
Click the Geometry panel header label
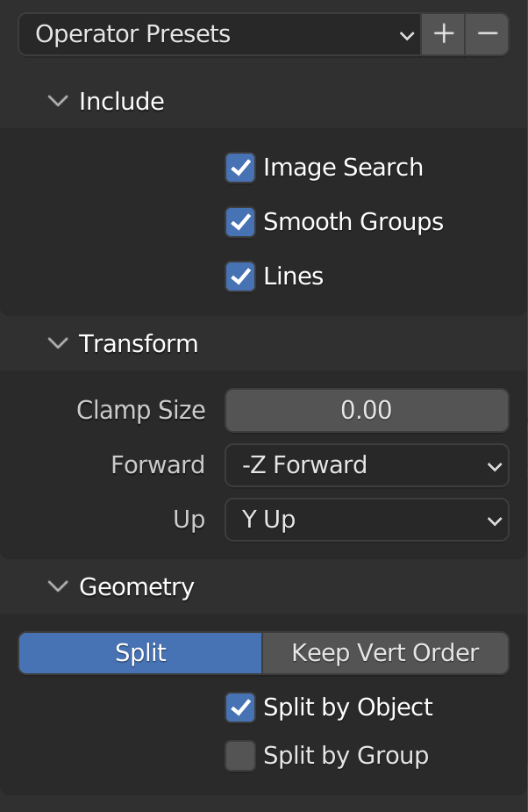coord(137,586)
